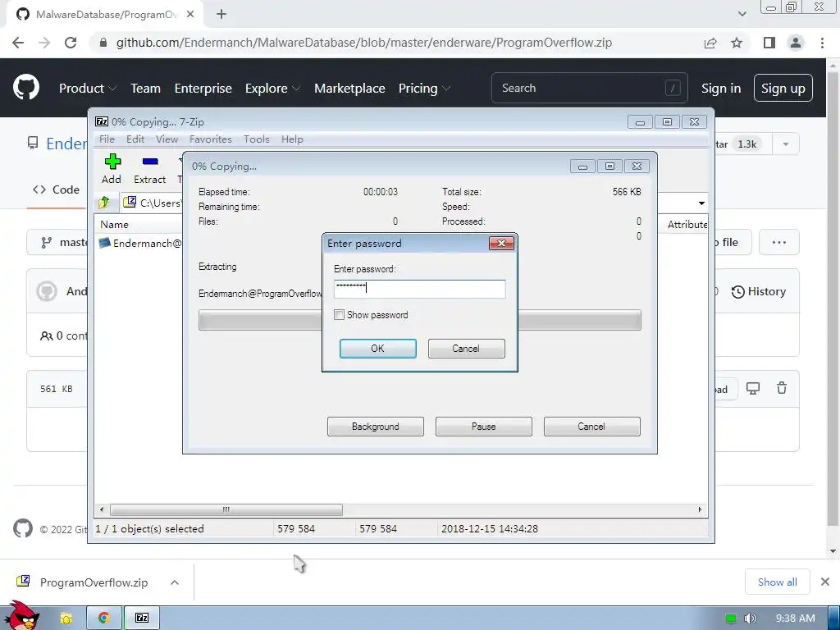Screen dimensions: 840x630
Task: Click Show all downloads
Action: pyautogui.click(x=778, y=582)
